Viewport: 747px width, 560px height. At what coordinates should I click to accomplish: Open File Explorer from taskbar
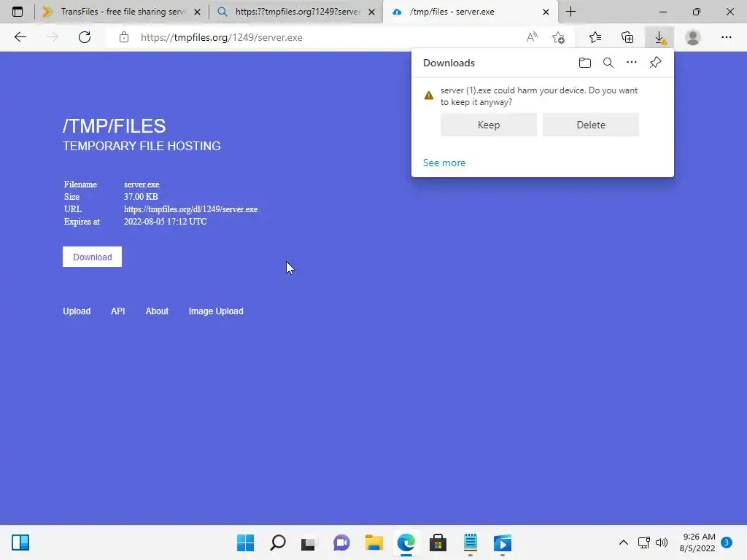coord(374,542)
